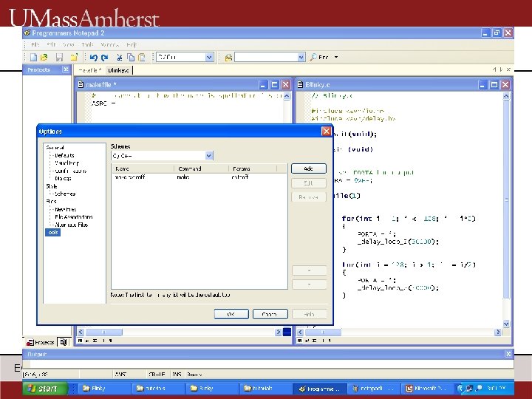This screenshot has width=532, height=399.
Task: Click the Save toolbar icon
Action: point(59,58)
